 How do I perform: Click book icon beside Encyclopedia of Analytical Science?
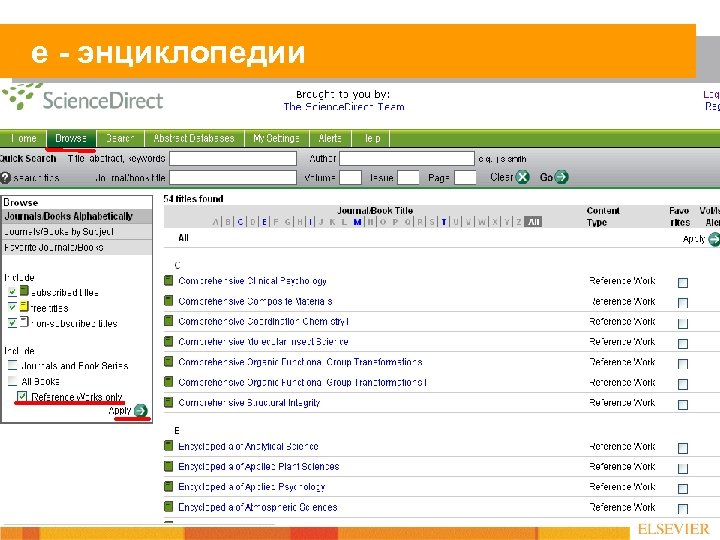(x=169, y=446)
